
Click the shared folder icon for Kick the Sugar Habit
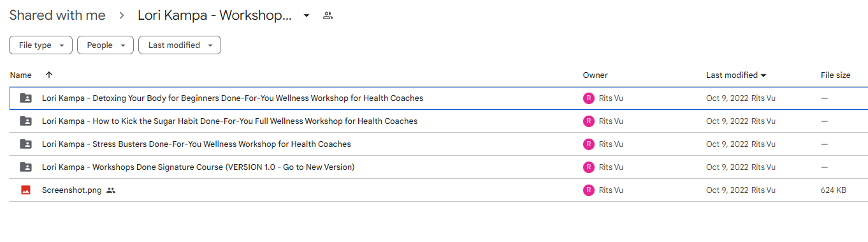(25, 121)
